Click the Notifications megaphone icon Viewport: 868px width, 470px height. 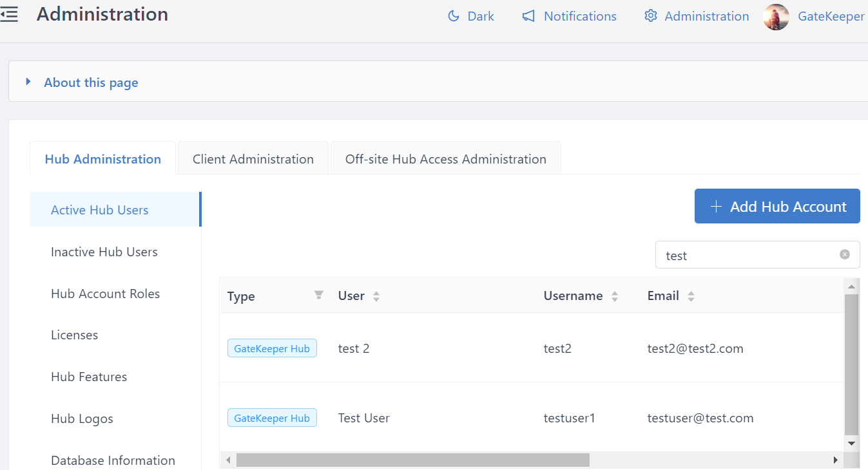[528, 16]
